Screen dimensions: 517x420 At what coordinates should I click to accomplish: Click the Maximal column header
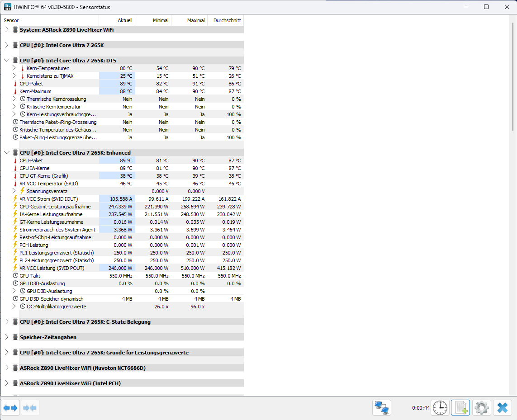[190, 20]
